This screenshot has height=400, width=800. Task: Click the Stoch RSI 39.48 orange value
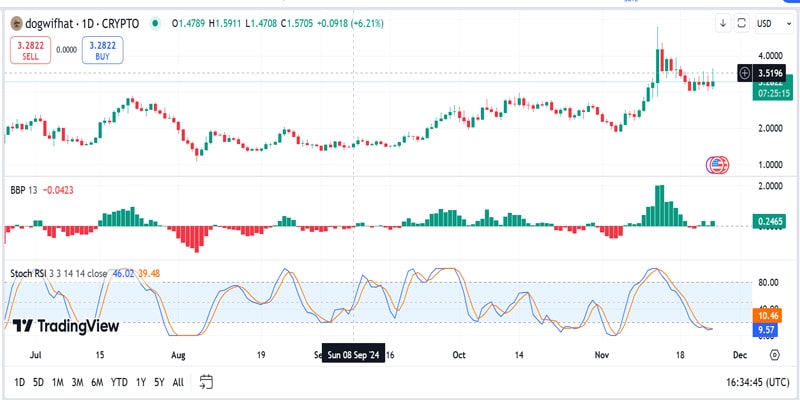click(149, 273)
